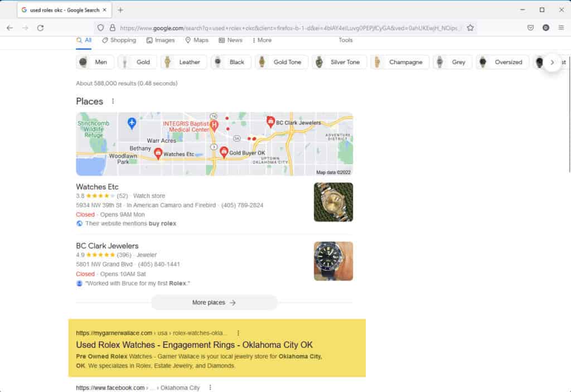Screen dimensions: 571x392
Task: Click the padlock site info icon
Action: (x=113, y=28)
